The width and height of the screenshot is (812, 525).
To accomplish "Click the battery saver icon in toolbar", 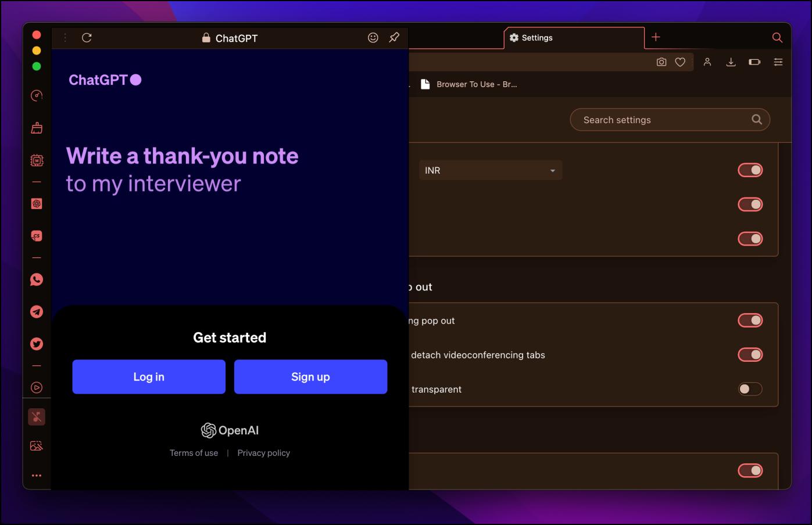I will click(x=754, y=62).
